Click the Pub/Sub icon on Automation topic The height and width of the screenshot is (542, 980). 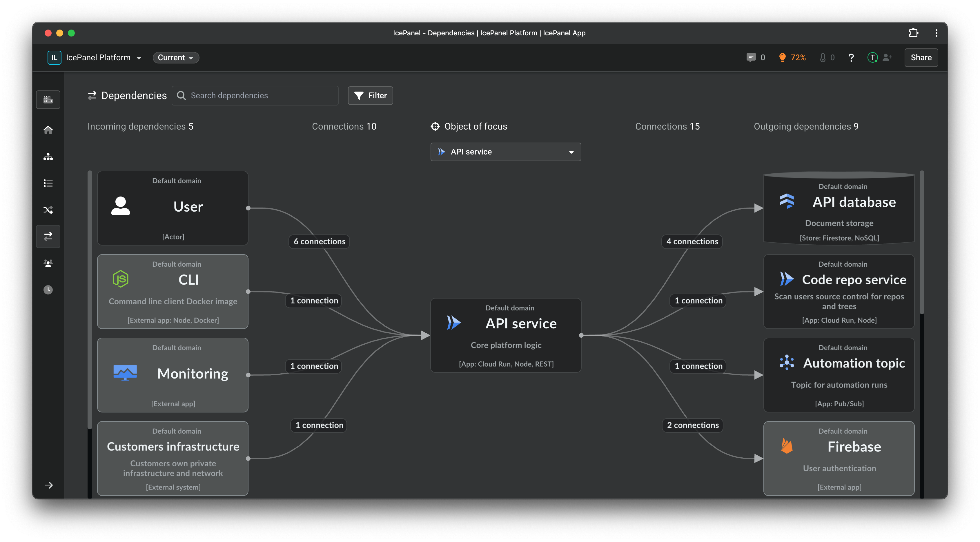[786, 363]
